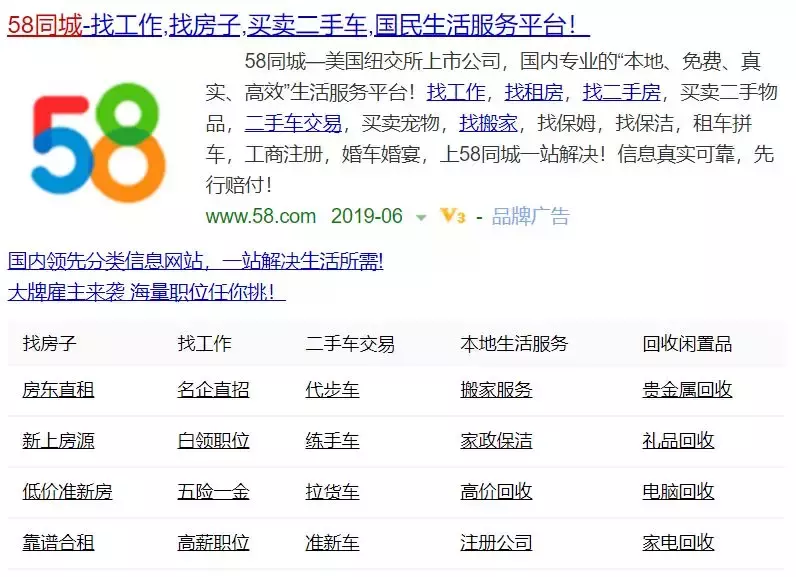
Task: Select the 二手车交易 column header
Action: (350, 344)
